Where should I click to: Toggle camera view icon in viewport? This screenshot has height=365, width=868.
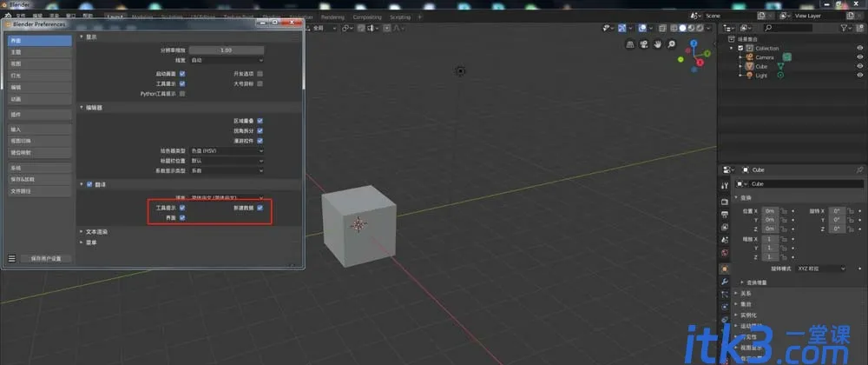pos(644,44)
